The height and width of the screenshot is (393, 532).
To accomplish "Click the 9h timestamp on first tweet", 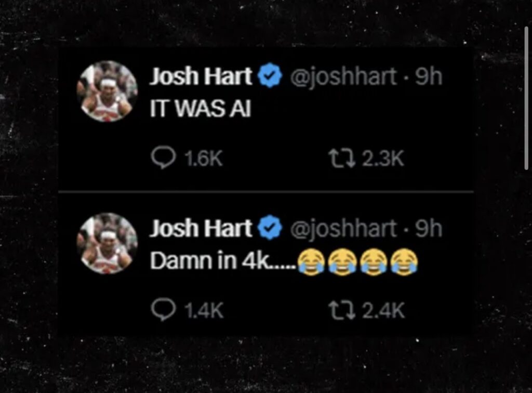I will (x=429, y=76).
